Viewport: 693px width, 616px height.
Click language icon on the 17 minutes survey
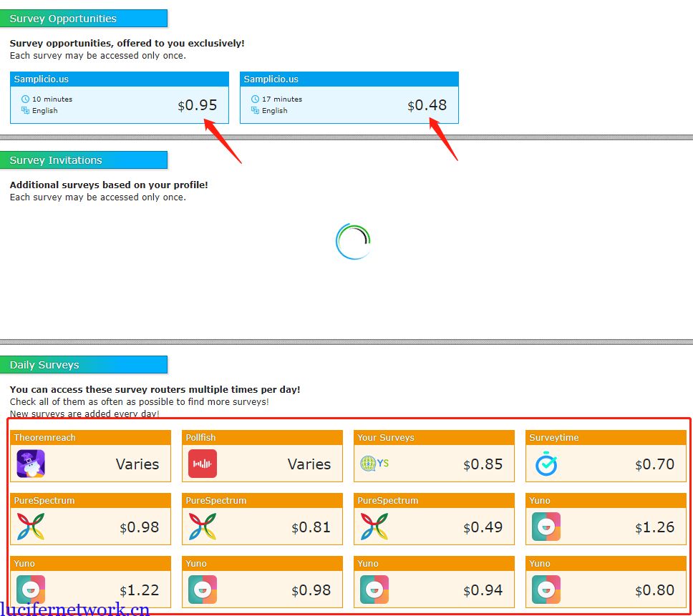tap(256, 110)
